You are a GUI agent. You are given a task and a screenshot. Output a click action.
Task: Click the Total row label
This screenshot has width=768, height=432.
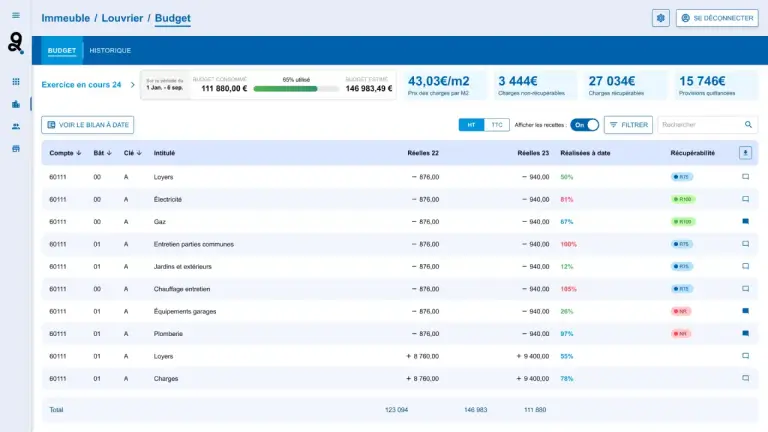[x=56, y=409]
